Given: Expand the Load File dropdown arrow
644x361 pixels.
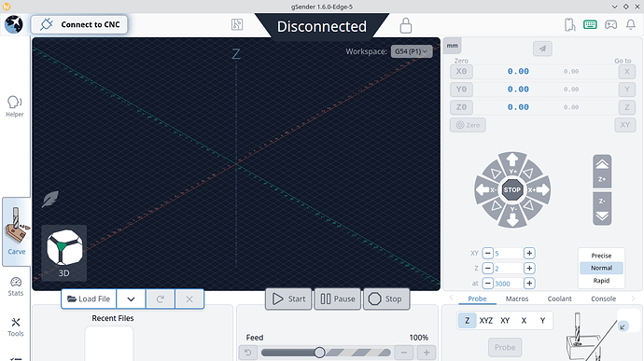Looking at the screenshot, I should 131,299.
